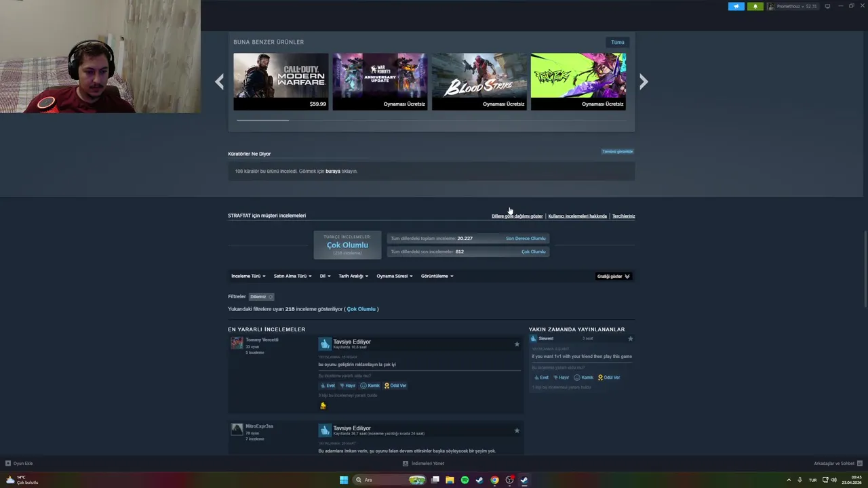Click Oyun Ekle at bottom left
Viewport: 868px width, 488px height.
19,464
